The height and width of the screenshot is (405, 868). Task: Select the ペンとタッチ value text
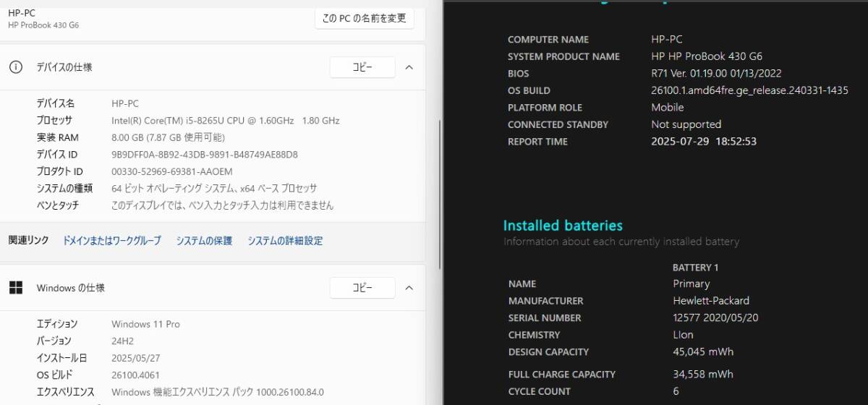(223, 205)
